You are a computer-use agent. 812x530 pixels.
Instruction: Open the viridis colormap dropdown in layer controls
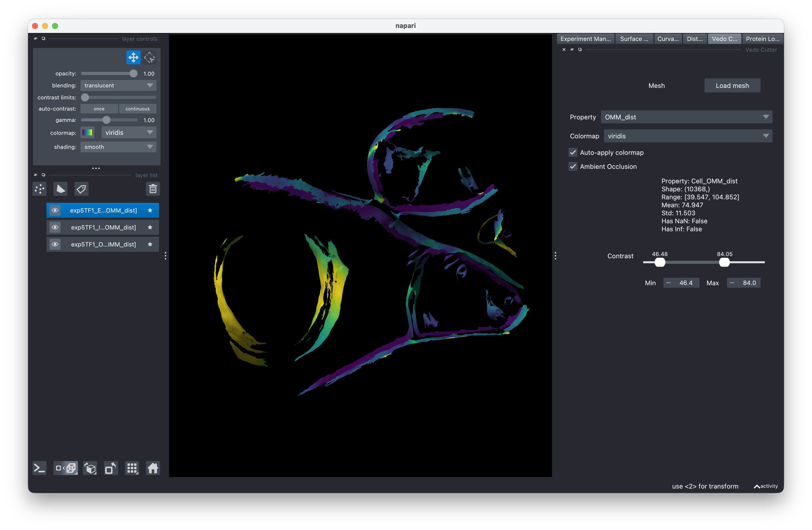click(x=128, y=132)
